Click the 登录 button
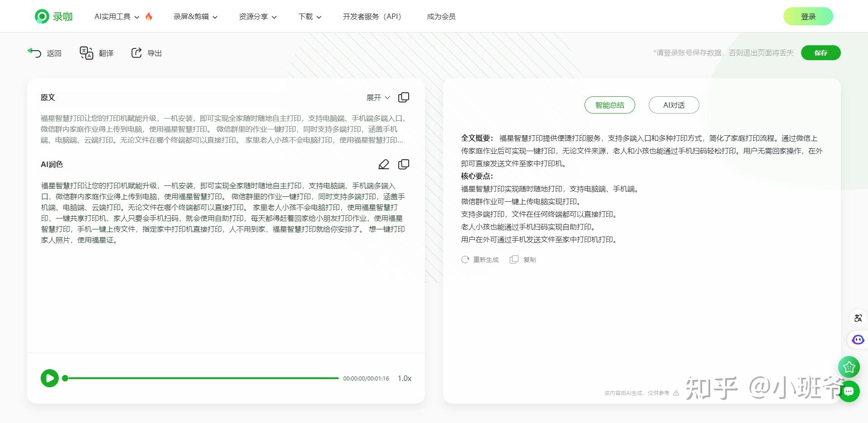The width and height of the screenshot is (868, 423). [808, 16]
